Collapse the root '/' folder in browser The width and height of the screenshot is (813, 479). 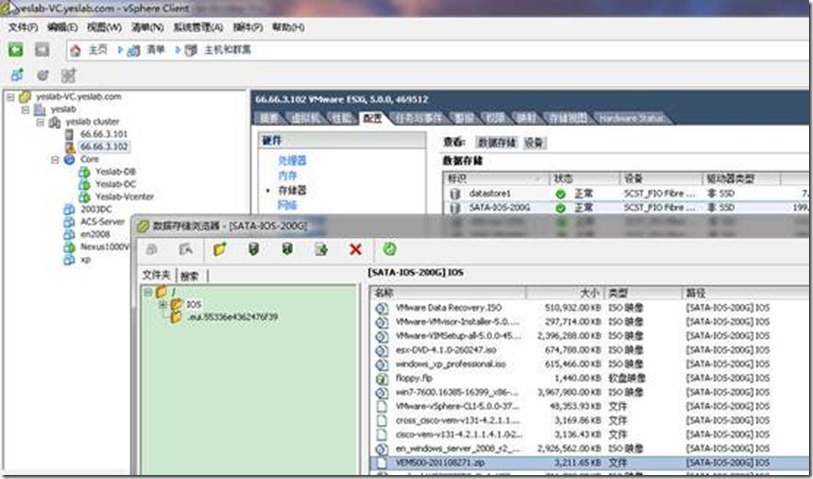point(148,292)
